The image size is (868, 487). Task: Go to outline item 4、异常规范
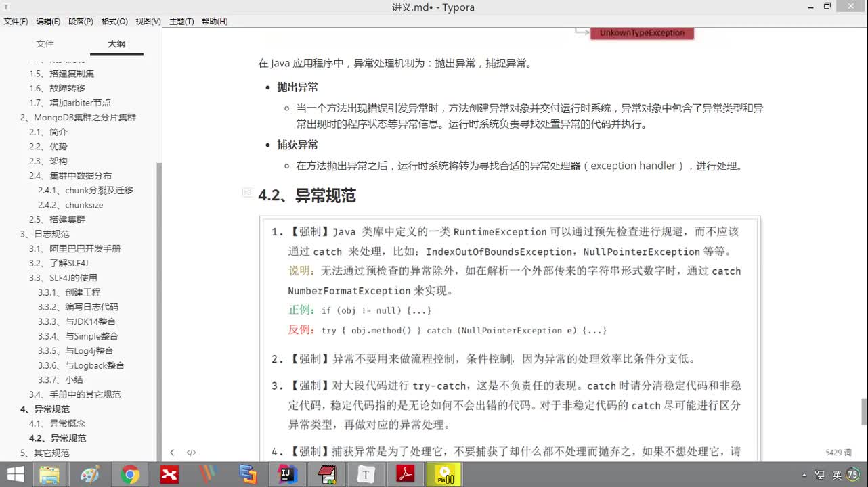(x=45, y=409)
